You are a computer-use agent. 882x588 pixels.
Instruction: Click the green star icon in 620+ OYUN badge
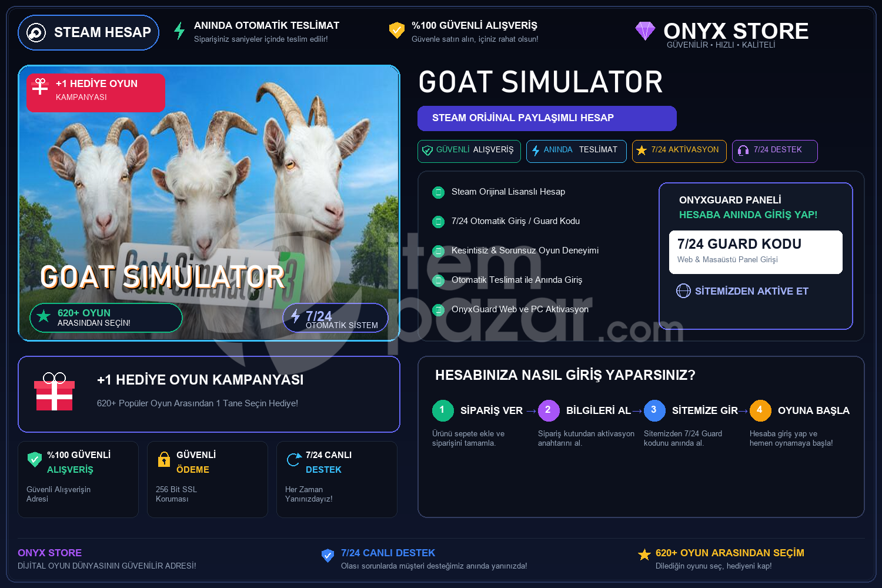(x=44, y=316)
